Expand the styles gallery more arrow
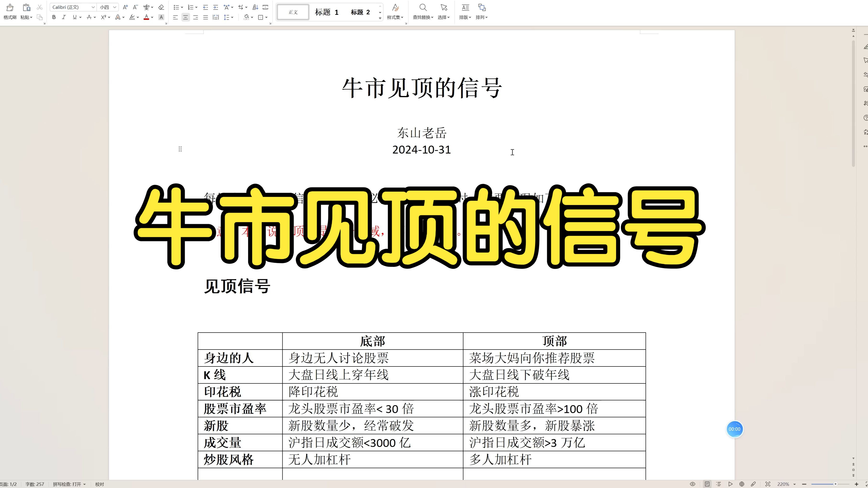This screenshot has height=488, width=868. [380, 18]
